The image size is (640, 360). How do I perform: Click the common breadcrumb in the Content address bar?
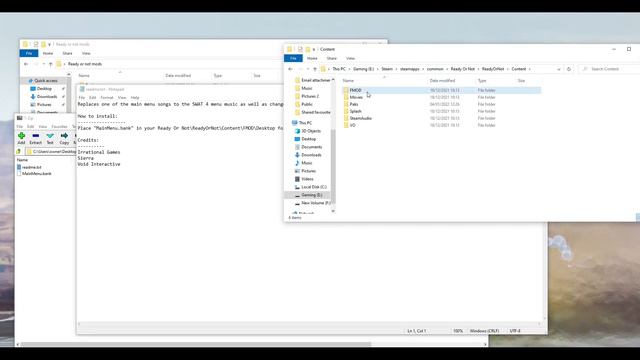click(x=435, y=69)
